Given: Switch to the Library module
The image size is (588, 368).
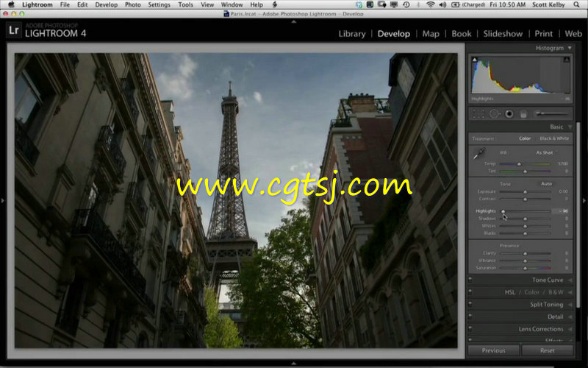Looking at the screenshot, I should pyautogui.click(x=352, y=34).
